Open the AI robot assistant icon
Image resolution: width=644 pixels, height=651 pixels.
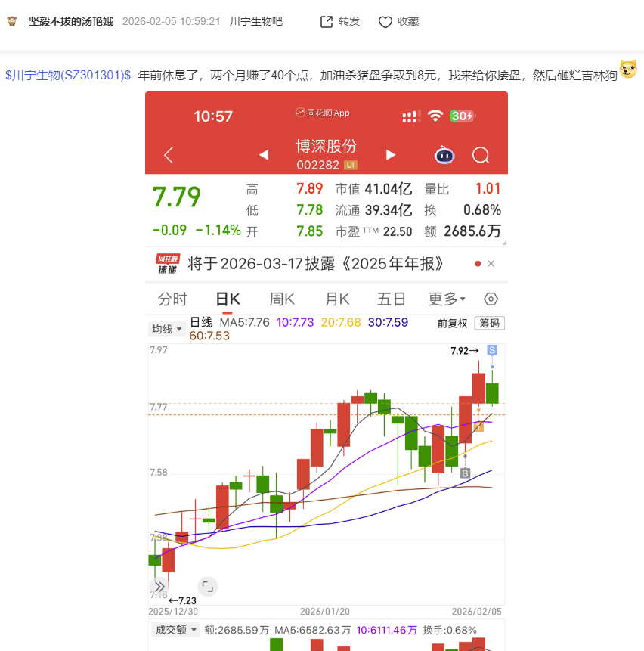tap(444, 155)
